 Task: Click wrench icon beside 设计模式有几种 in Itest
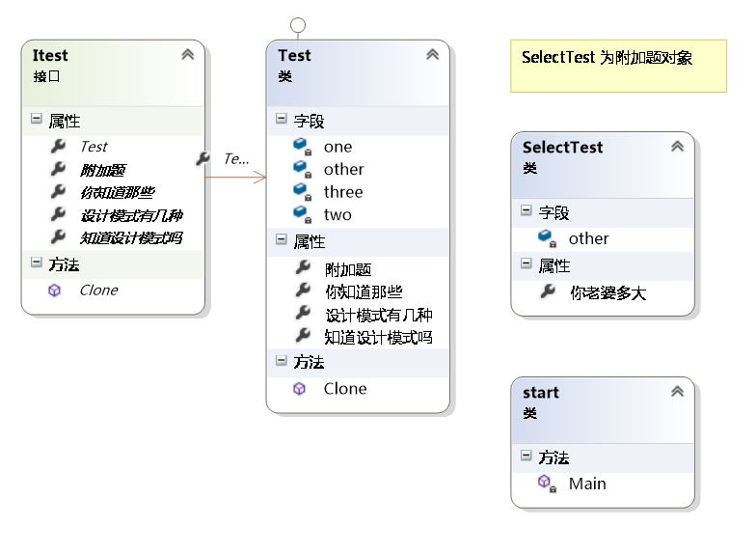[x=58, y=214]
